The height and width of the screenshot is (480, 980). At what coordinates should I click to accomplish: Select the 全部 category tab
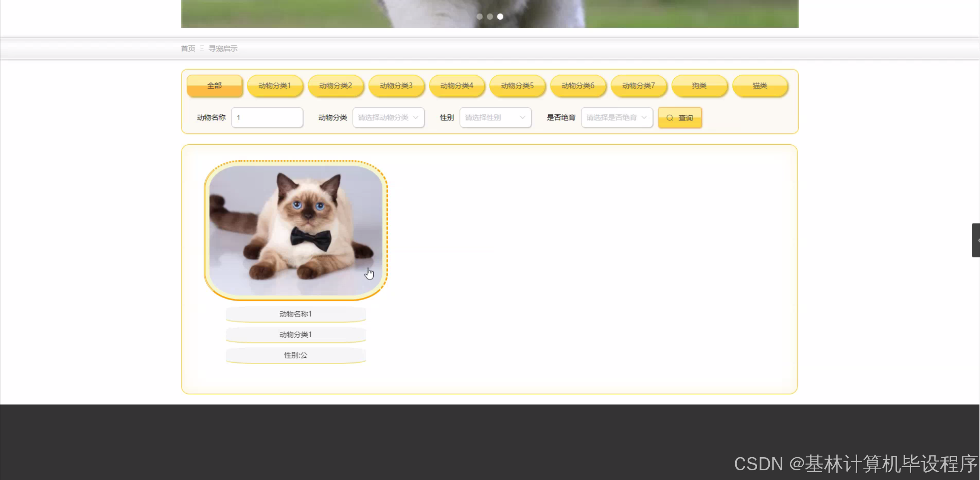[215, 86]
